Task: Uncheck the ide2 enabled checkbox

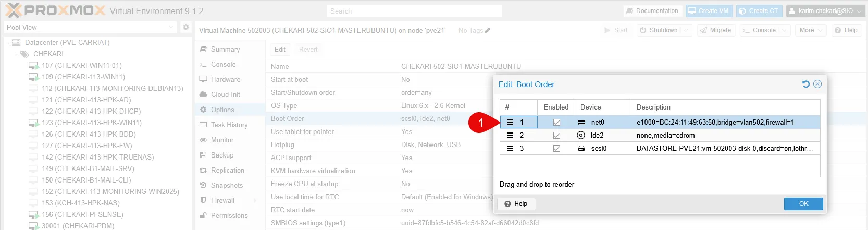Action: click(x=556, y=135)
